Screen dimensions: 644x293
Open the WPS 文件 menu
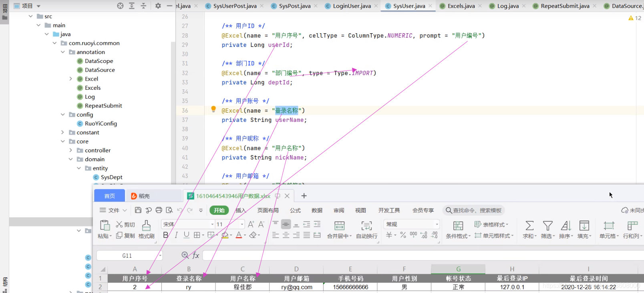tap(113, 210)
